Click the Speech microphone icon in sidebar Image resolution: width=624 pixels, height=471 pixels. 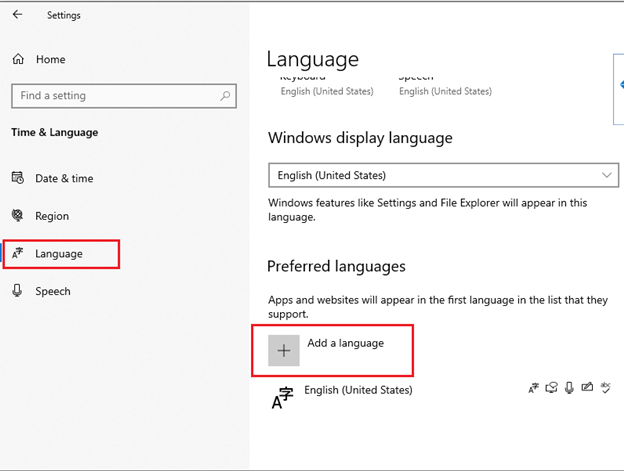click(18, 291)
